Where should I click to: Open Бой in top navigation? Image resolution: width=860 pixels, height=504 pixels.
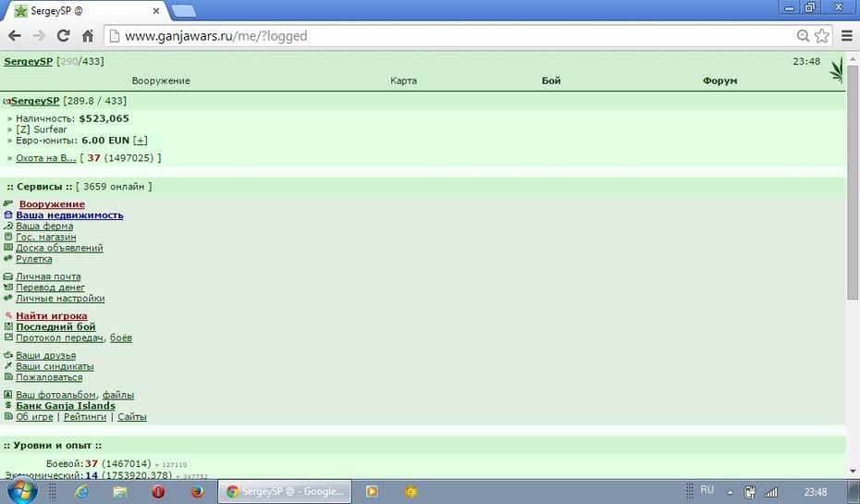(x=551, y=80)
